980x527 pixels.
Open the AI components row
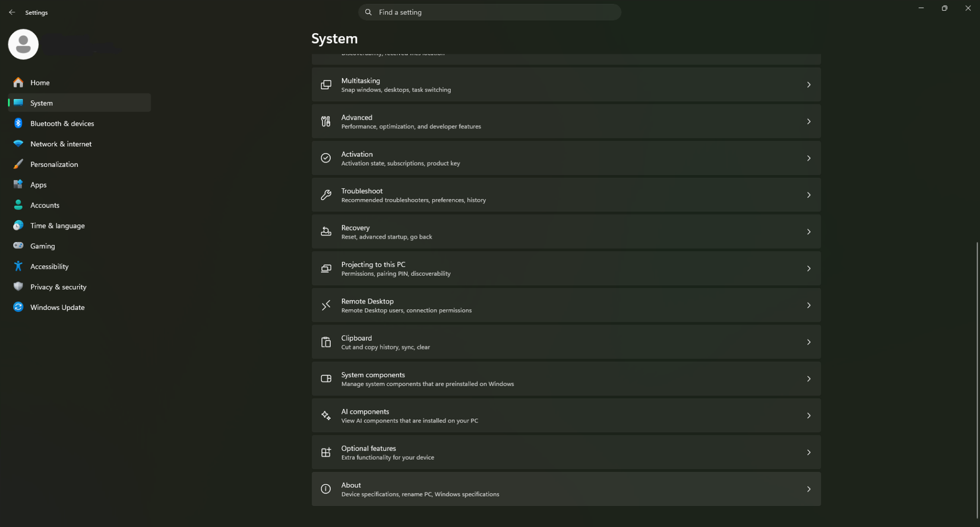[x=566, y=416]
